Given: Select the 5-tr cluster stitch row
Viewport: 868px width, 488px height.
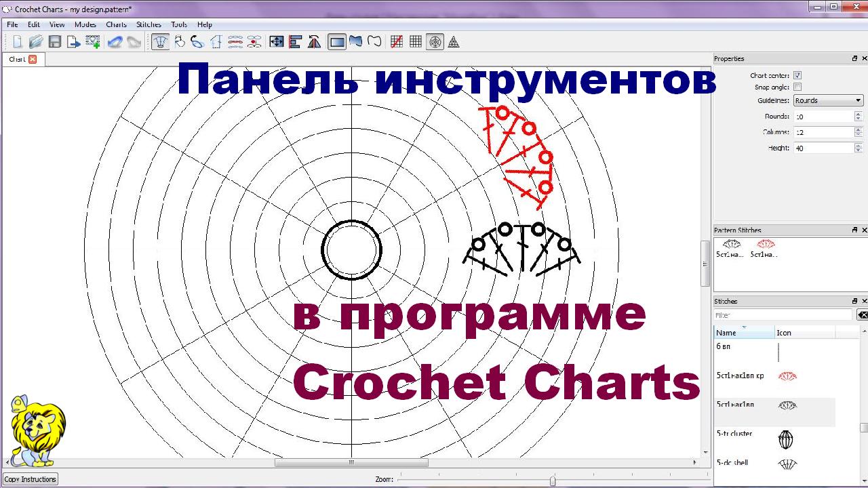Looking at the screenshot, I should point(775,441).
